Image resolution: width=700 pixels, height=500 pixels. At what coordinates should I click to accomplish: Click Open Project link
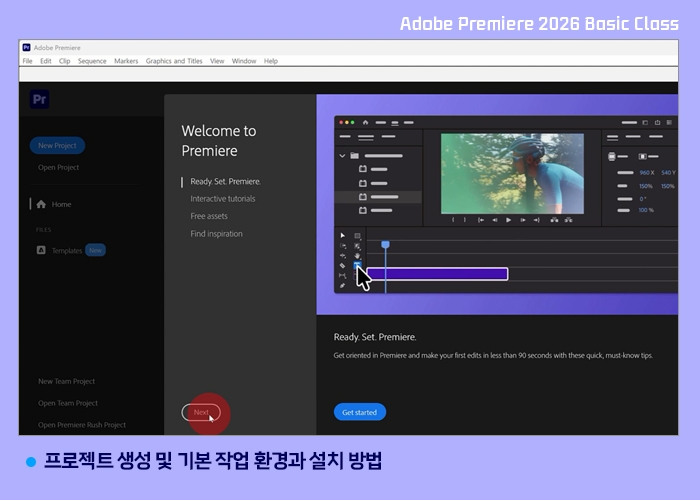click(58, 167)
